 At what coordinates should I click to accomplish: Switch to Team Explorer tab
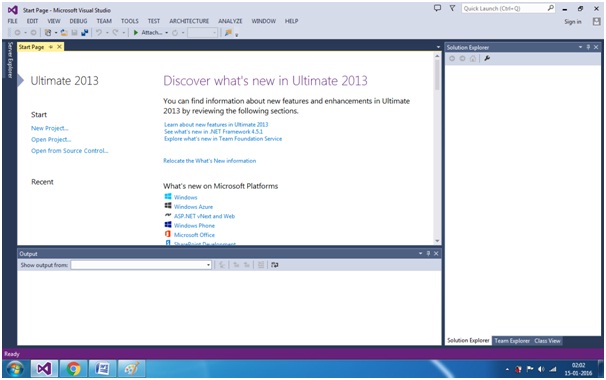(512, 341)
